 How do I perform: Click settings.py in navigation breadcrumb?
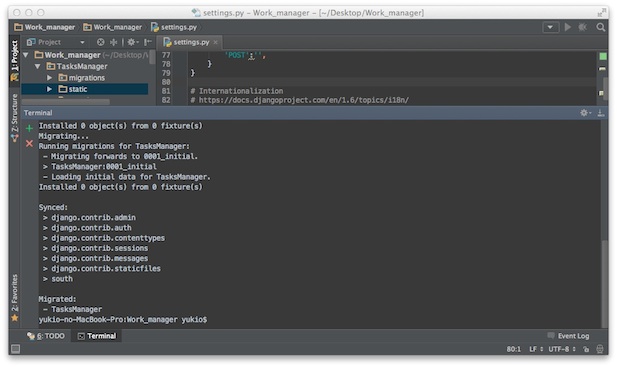(x=174, y=27)
